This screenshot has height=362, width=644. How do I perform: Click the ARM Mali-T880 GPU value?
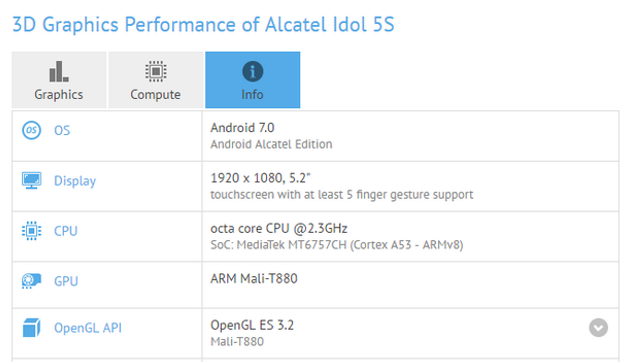254,278
